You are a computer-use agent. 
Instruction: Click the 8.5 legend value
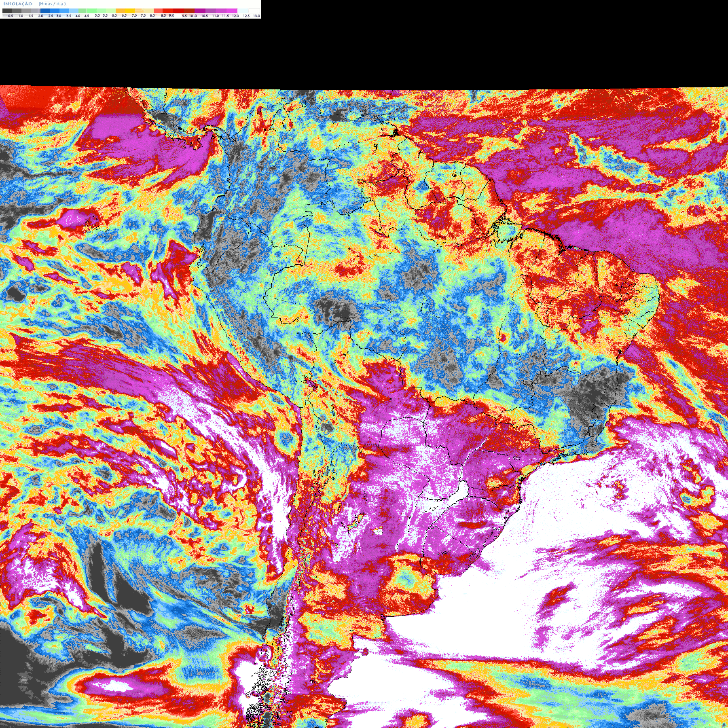click(x=163, y=15)
